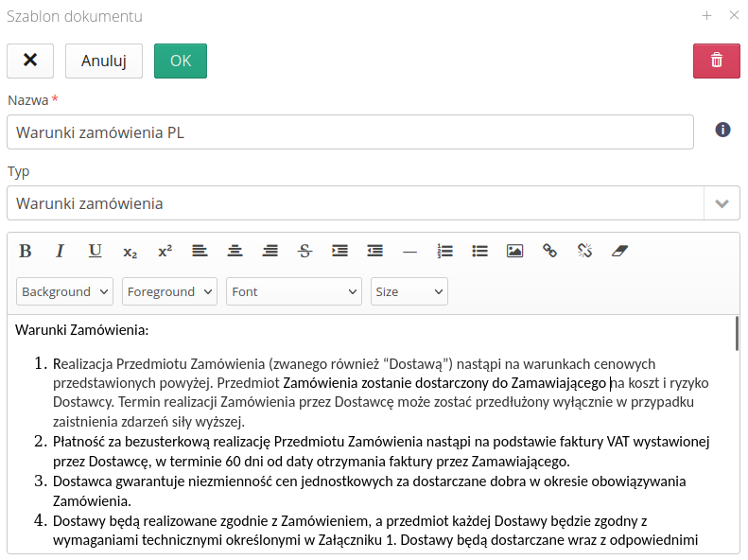Apply superscript formatting
Viewport: 748px width, 560px height.
pyautogui.click(x=165, y=251)
